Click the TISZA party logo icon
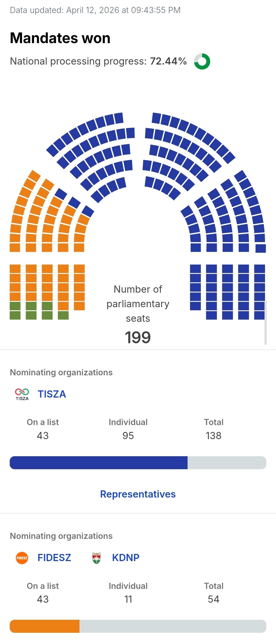Image resolution: width=276 pixels, height=644 pixels. (22, 394)
